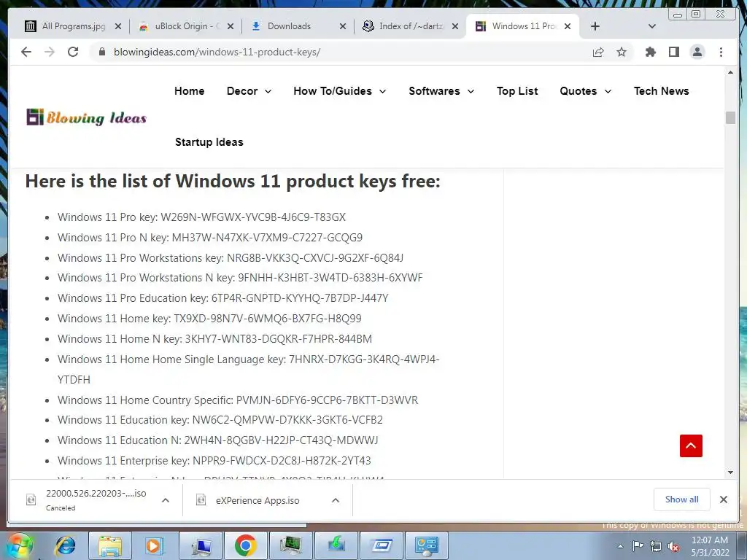The width and height of the screenshot is (747, 560).
Task: Close the Windows 11 Product tab
Action: pyautogui.click(x=568, y=26)
